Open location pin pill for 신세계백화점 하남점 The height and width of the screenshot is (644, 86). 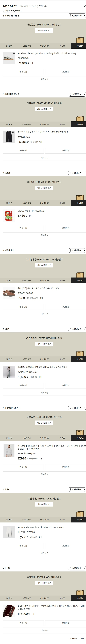tap(77, 16)
